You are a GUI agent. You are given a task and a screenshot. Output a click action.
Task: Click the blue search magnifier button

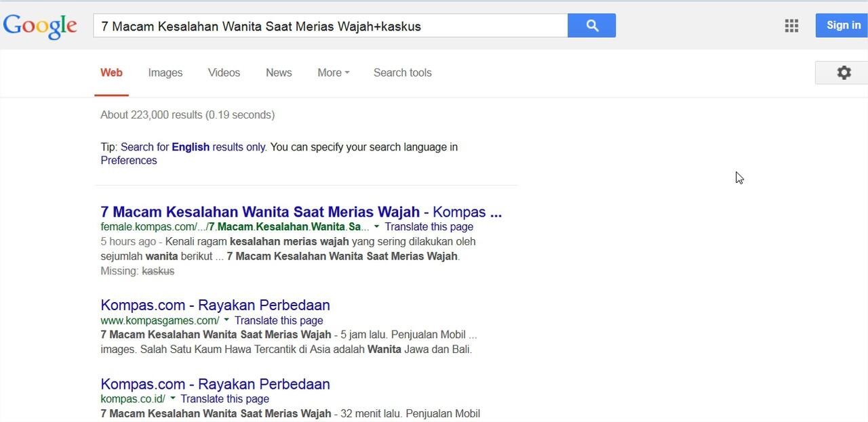591,26
